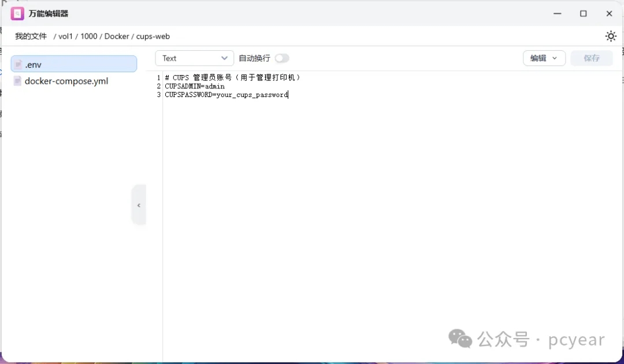Go to 我的文件 in breadcrumb
624x364 pixels.
pyautogui.click(x=31, y=36)
